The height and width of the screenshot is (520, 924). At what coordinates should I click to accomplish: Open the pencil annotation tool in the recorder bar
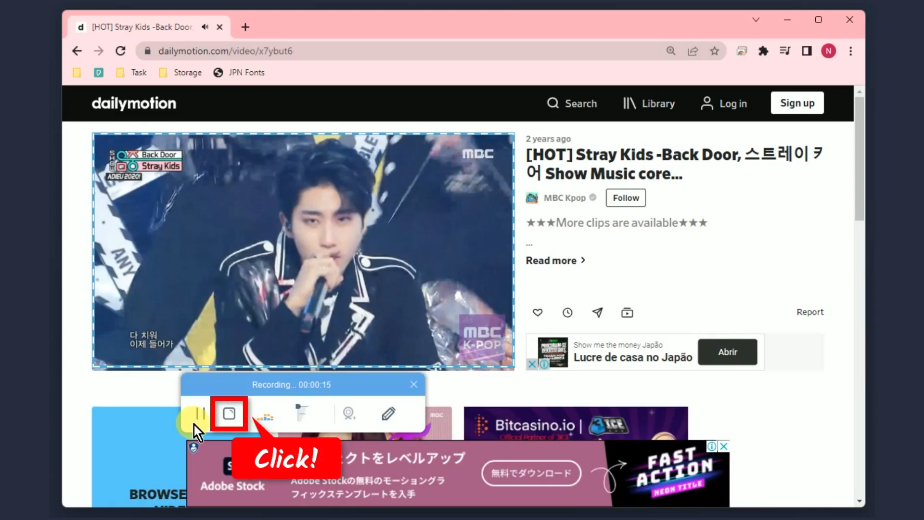[x=388, y=414]
